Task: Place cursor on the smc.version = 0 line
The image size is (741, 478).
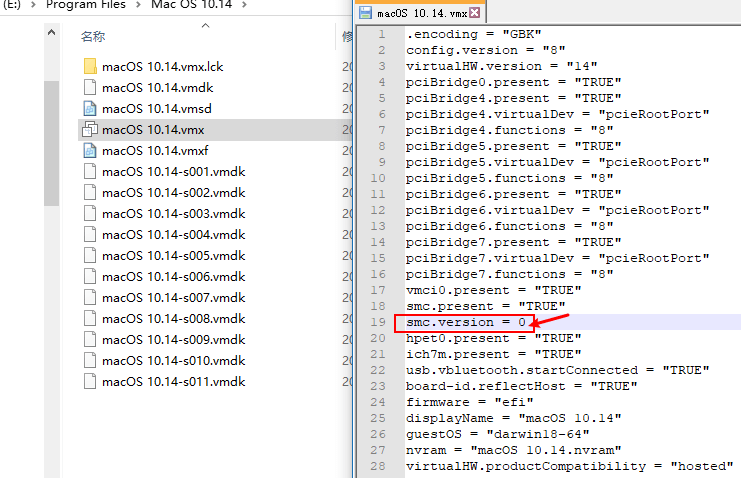Action: tap(465, 322)
